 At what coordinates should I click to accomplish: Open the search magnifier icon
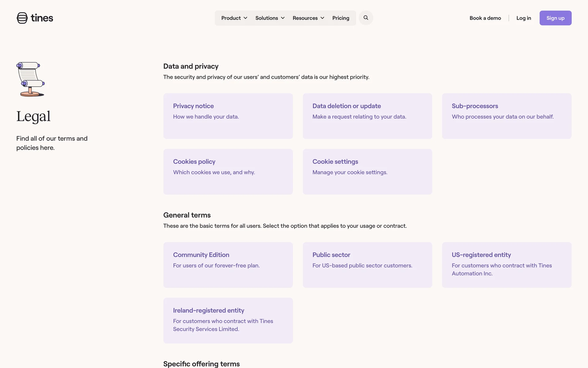[366, 18]
